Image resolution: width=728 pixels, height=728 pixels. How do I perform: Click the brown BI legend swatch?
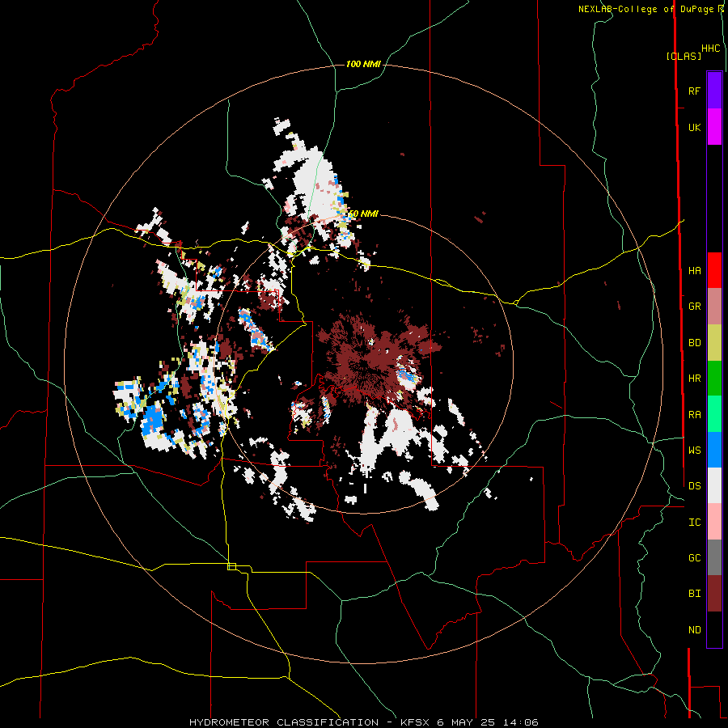pos(714,594)
